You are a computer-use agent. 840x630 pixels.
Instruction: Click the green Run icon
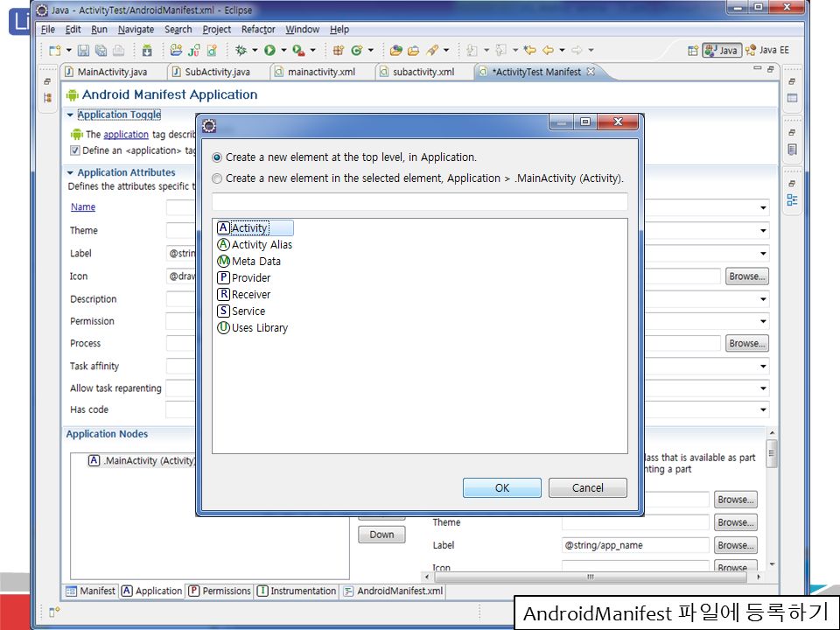[x=270, y=51]
